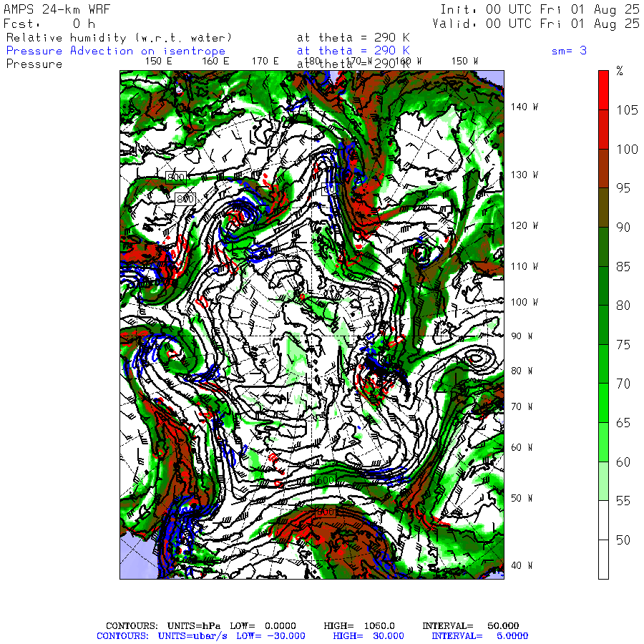Viewport: 644px width, 644px height.
Task: Click the green swatch between 80 and 85
Action: point(603,286)
